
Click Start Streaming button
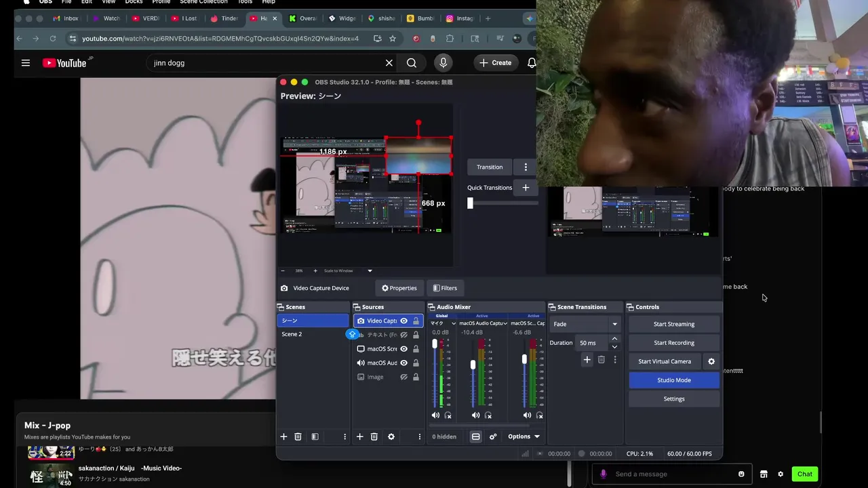coord(674,324)
